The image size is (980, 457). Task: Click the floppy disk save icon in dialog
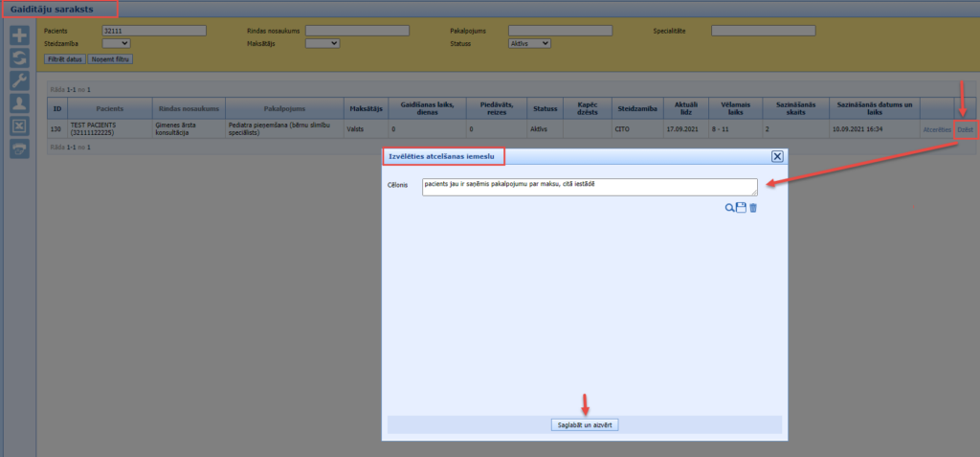(x=741, y=207)
